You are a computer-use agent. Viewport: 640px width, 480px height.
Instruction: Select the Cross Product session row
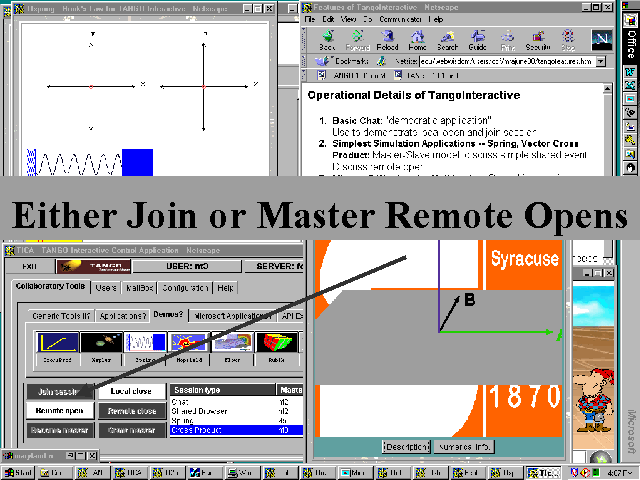(x=236, y=430)
